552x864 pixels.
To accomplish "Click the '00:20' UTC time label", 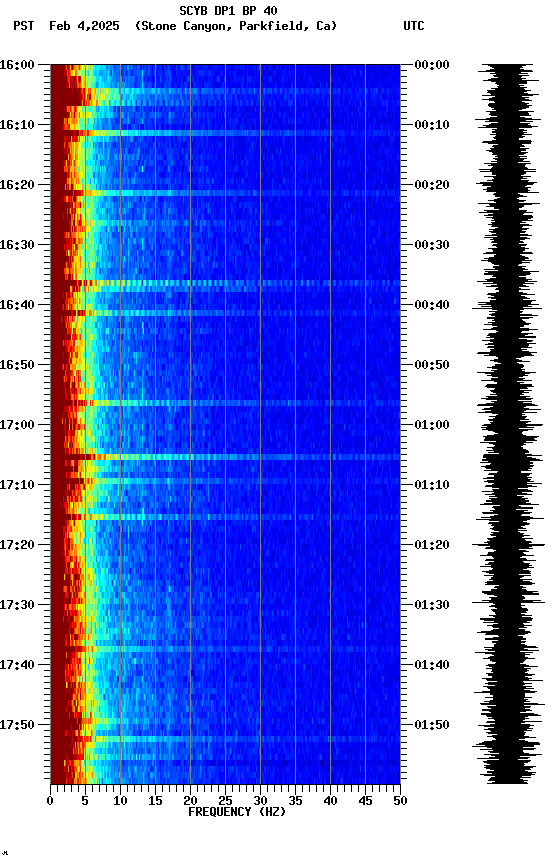I will click(x=432, y=185).
